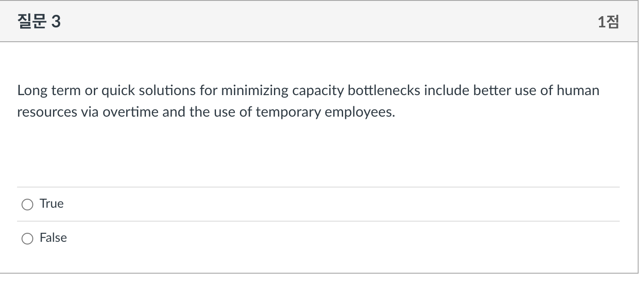
Task: Click the 질문 3 question header
Action: click(38, 21)
